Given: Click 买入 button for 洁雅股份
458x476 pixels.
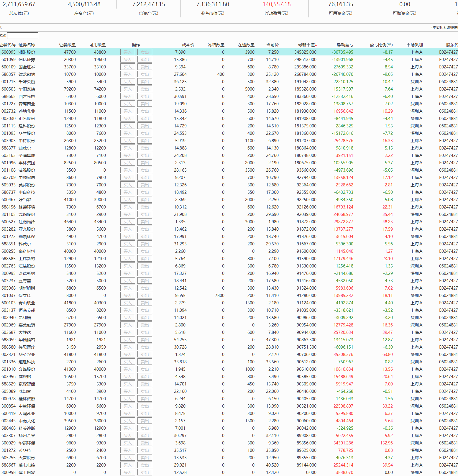Looking at the screenshot, I should click(x=128, y=170).
